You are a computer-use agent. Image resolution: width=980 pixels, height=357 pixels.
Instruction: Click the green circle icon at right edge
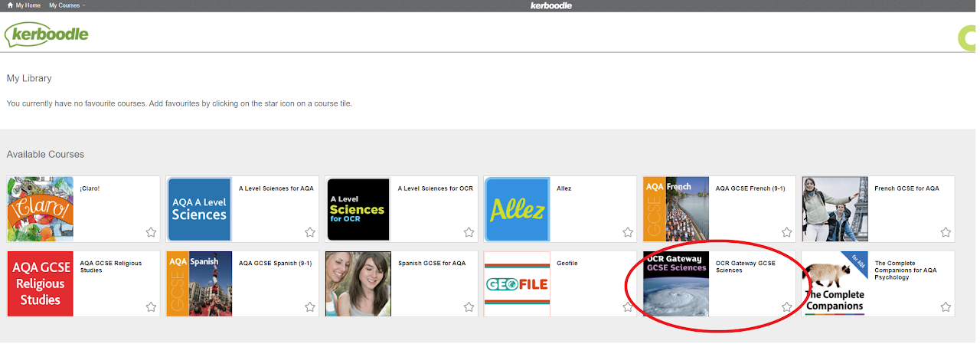[969, 37]
